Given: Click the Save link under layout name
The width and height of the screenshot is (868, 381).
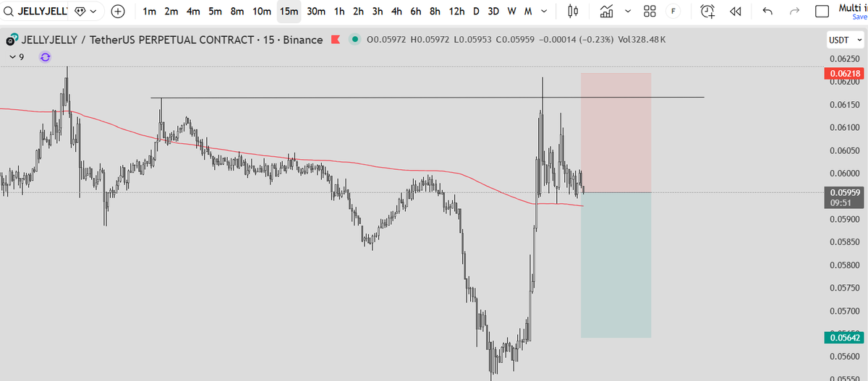Looking at the screenshot, I should (859, 17).
